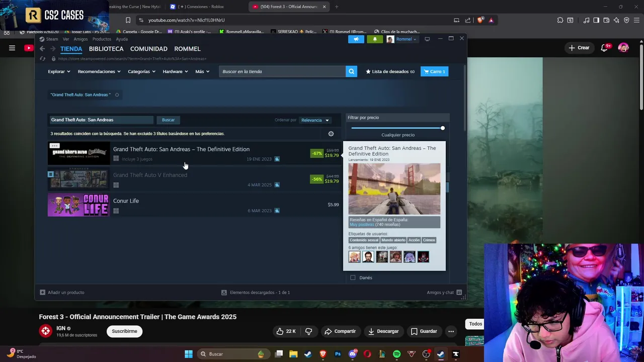
Task: Open search preferences gear icon
Action: (x=331, y=134)
